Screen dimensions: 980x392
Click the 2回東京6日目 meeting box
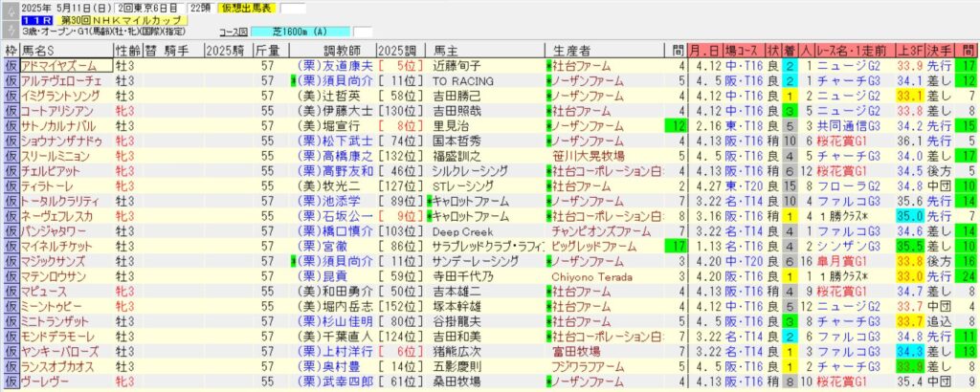[x=149, y=8]
